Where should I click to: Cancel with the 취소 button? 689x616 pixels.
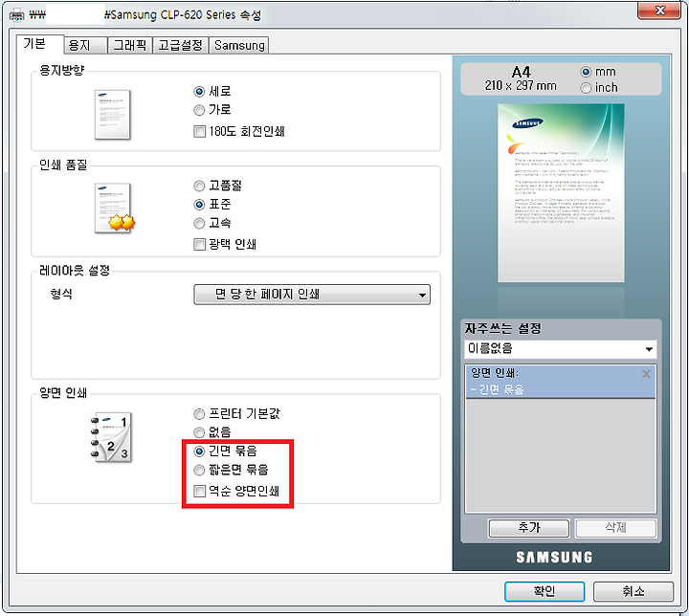(x=633, y=591)
